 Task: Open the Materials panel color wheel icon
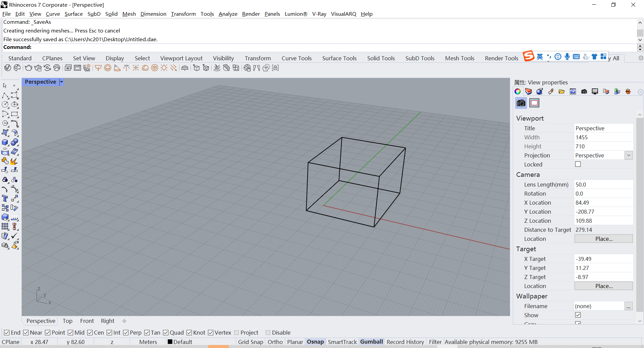[x=518, y=91]
